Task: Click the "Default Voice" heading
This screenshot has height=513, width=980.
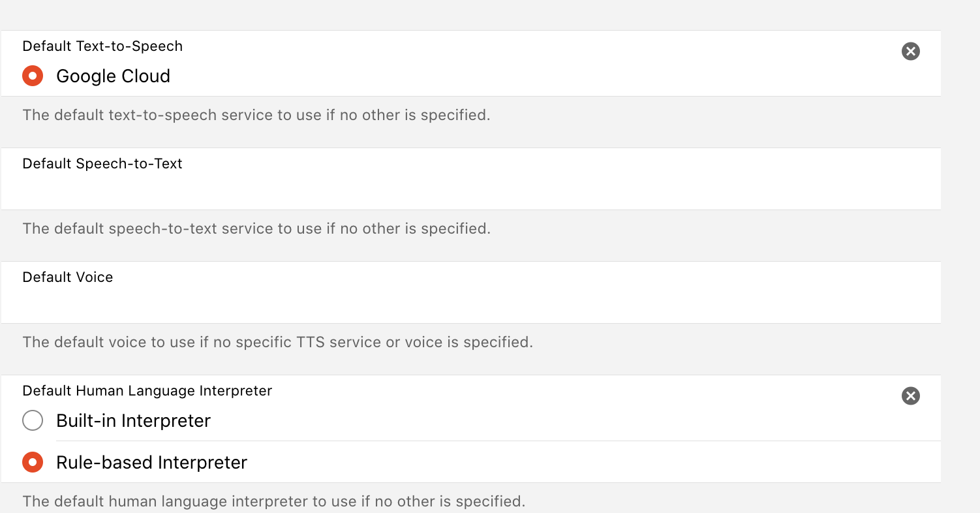Action: [68, 277]
